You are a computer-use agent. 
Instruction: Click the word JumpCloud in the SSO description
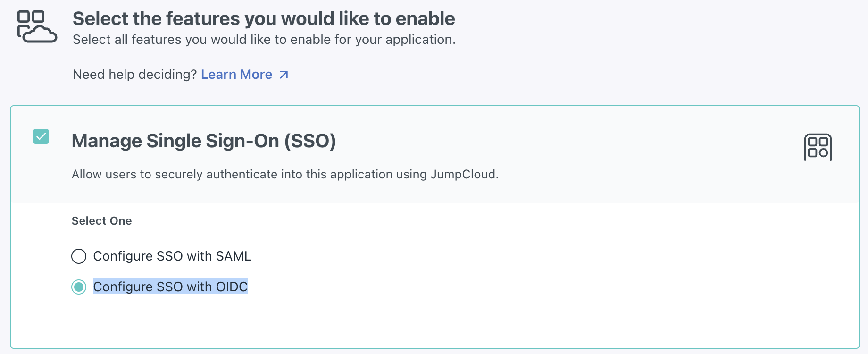463,175
